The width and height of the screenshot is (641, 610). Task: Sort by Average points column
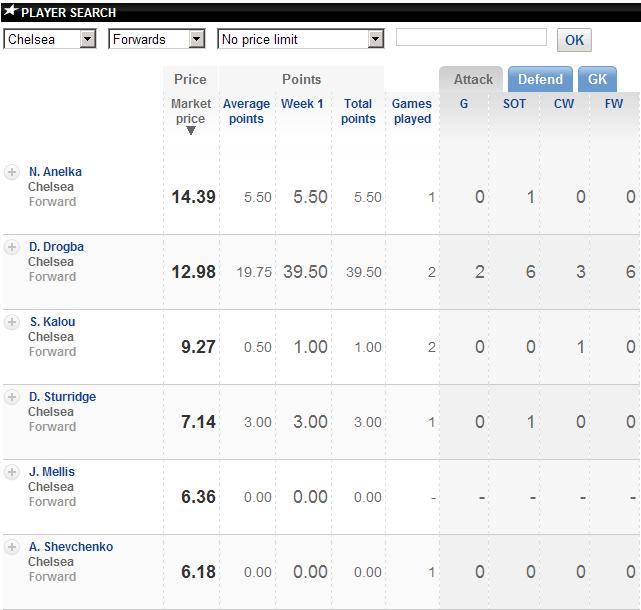246,111
